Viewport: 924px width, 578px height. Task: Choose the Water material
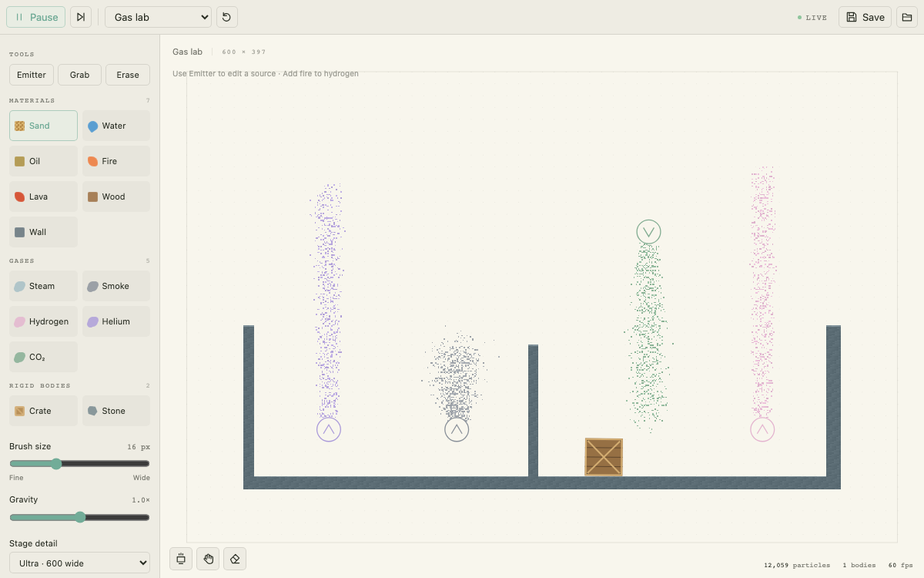tap(116, 126)
